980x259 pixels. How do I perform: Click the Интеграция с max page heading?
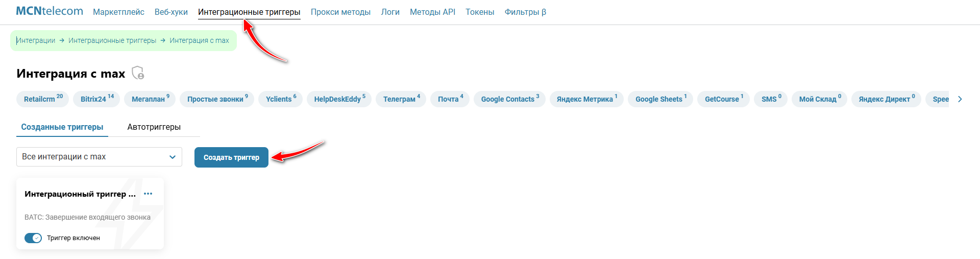71,74
